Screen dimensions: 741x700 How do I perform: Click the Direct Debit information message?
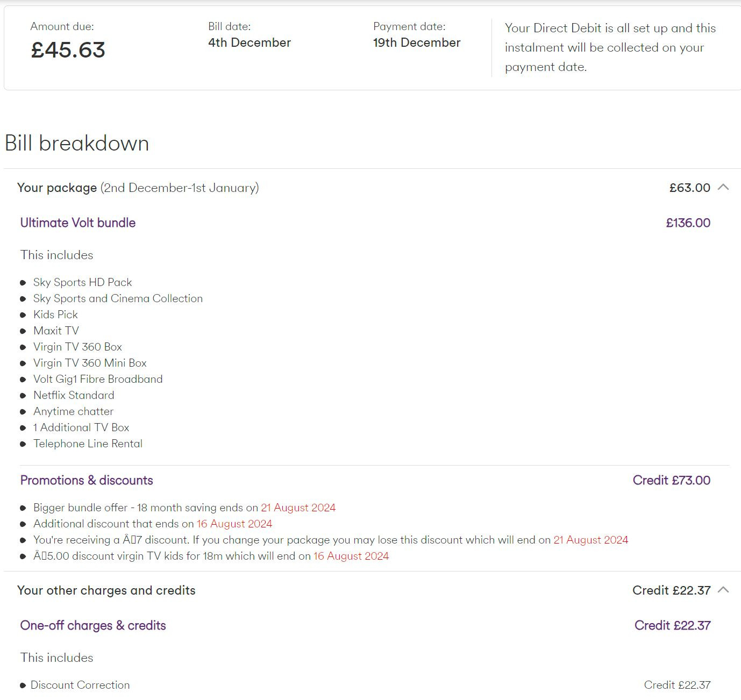click(610, 47)
